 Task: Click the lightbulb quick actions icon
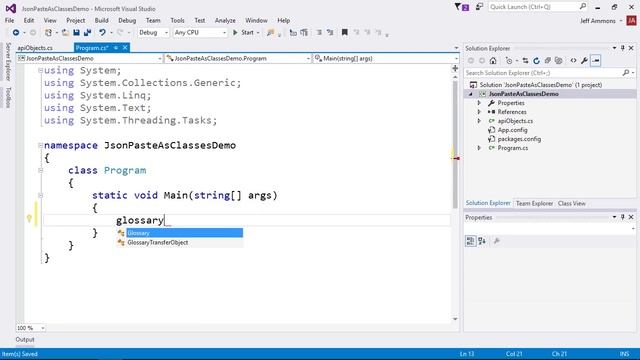29,219
